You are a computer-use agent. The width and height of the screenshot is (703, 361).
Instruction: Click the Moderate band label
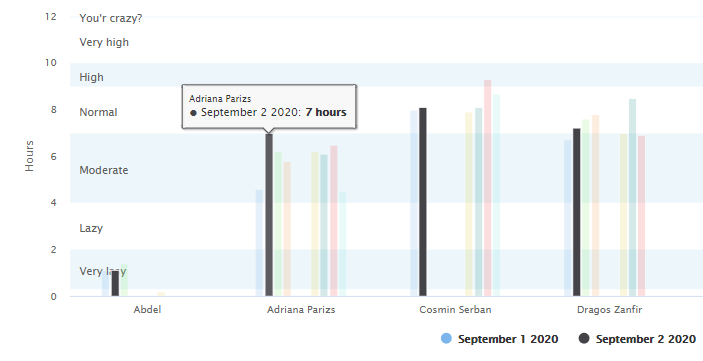point(104,170)
